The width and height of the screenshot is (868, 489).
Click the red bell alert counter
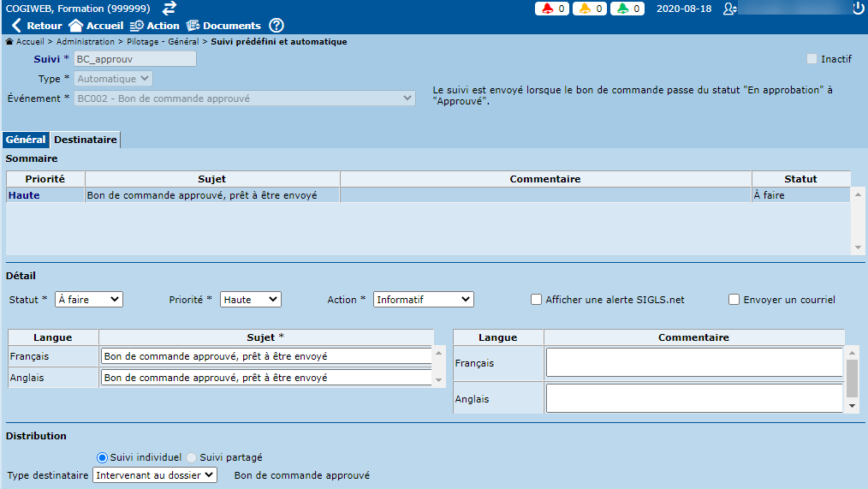pos(554,9)
